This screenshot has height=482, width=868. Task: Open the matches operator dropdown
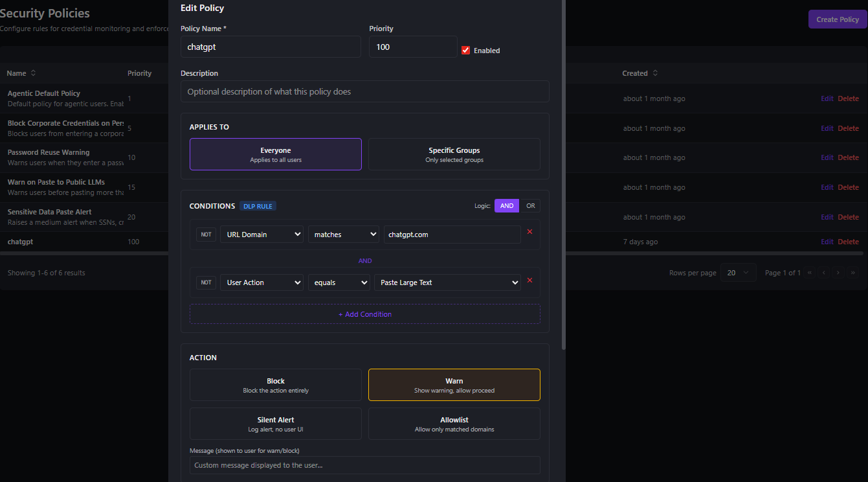[344, 235]
